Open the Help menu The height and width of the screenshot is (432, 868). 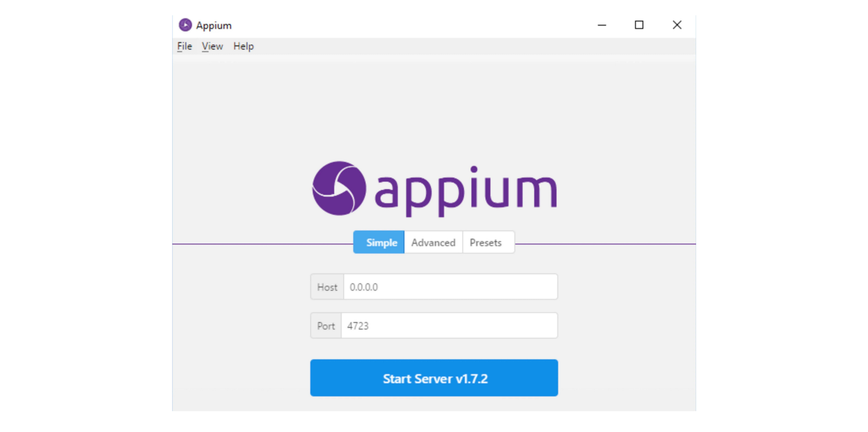(x=243, y=46)
